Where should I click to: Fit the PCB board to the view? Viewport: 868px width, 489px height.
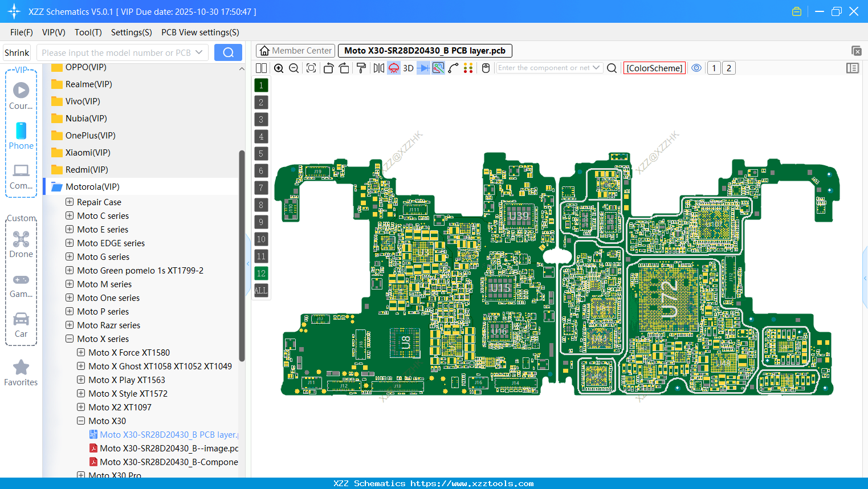(x=311, y=68)
